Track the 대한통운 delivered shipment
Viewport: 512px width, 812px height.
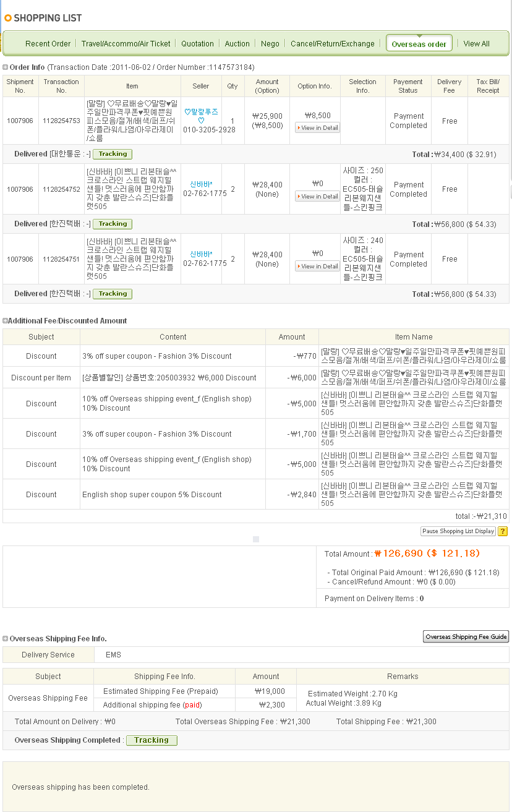(x=113, y=154)
